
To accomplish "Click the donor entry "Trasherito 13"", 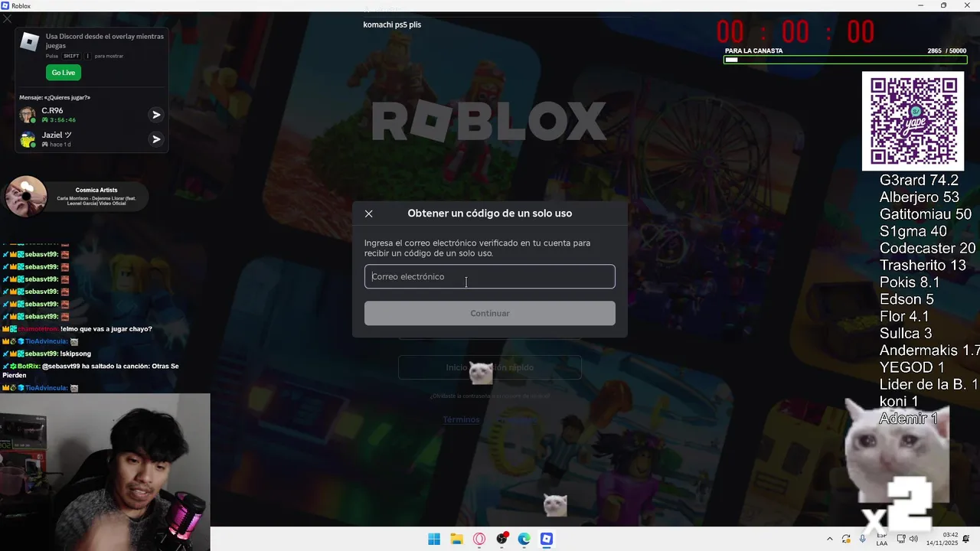I will pos(923,266).
